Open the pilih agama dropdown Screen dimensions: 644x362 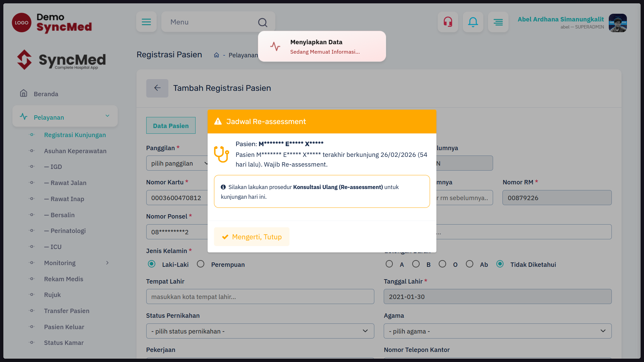point(497,331)
